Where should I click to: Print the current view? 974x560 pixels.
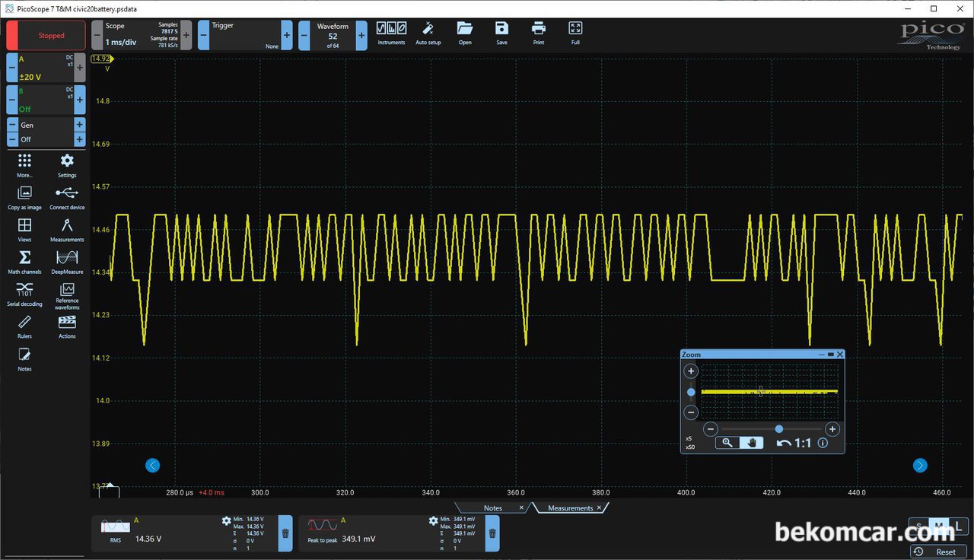point(539,33)
